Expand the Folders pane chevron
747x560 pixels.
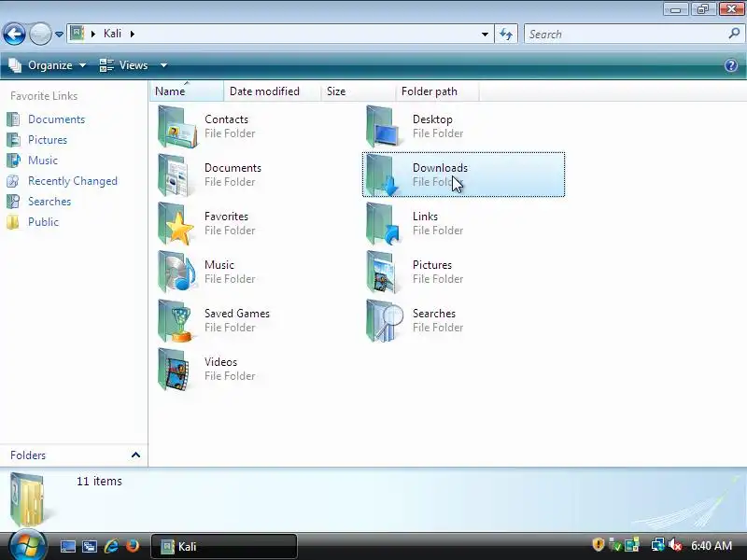[x=135, y=455]
